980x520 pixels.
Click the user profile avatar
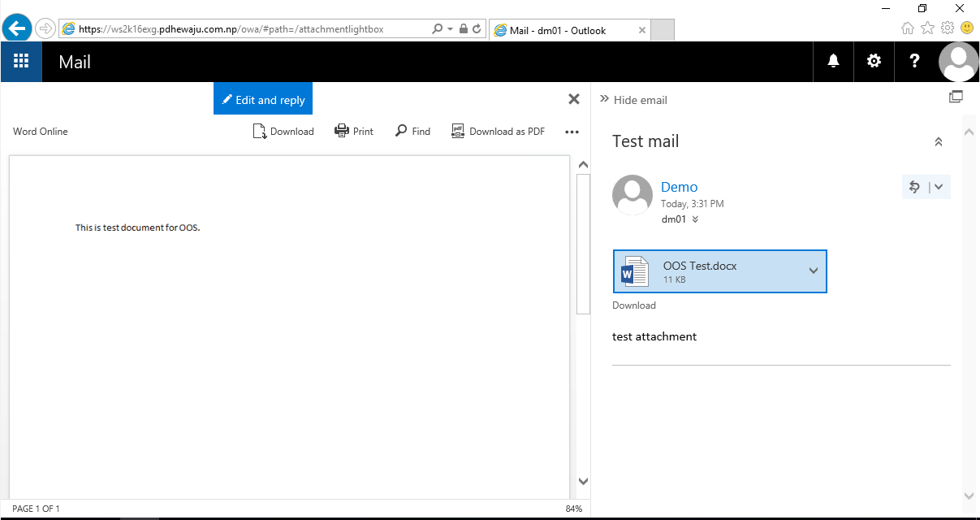pyautogui.click(x=958, y=62)
